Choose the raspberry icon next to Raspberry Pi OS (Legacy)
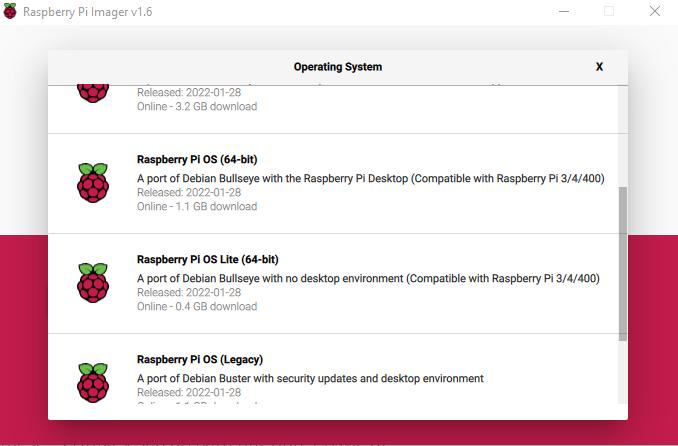Viewport: 678px width, 446px height. [93, 382]
